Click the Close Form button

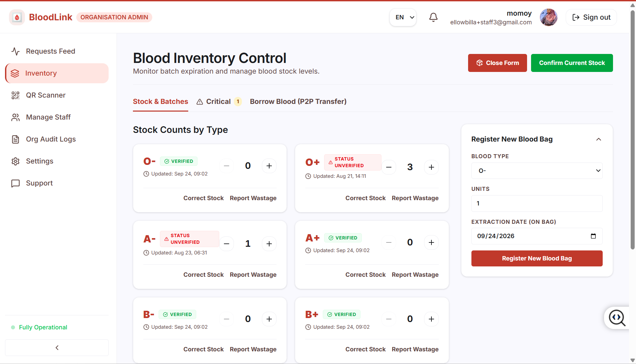pyautogui.click(x=497, y=63)
